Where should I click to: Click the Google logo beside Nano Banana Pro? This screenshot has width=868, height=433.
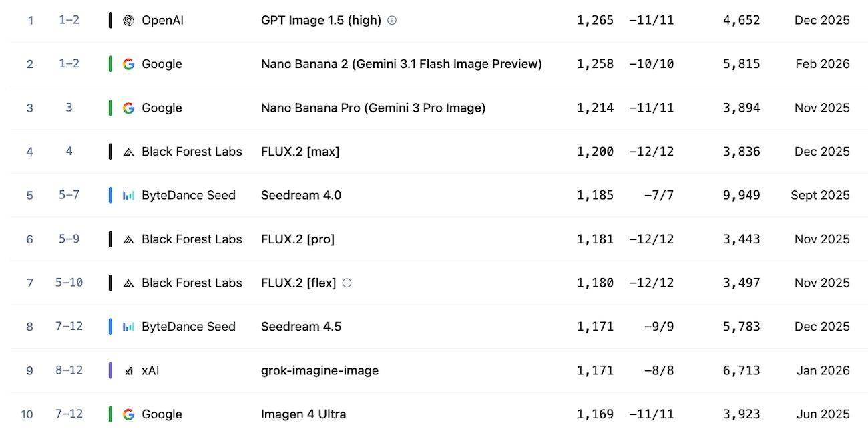coord(128,108)
